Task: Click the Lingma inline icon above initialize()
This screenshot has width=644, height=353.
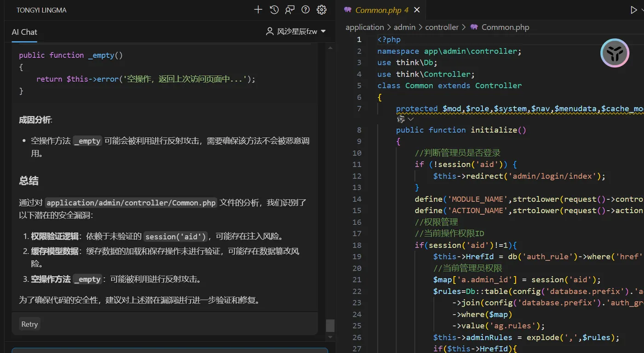Action: 401,119
